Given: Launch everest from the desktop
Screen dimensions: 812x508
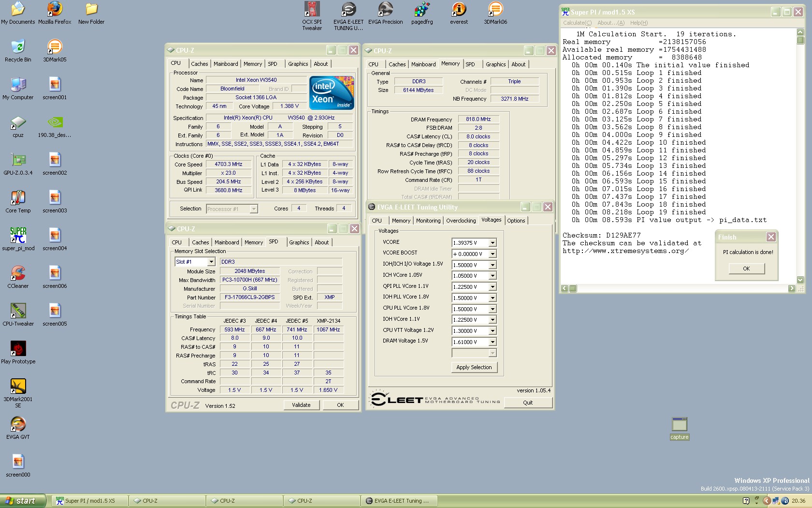Looking at the screenshot, I should (x=459, y=13).
